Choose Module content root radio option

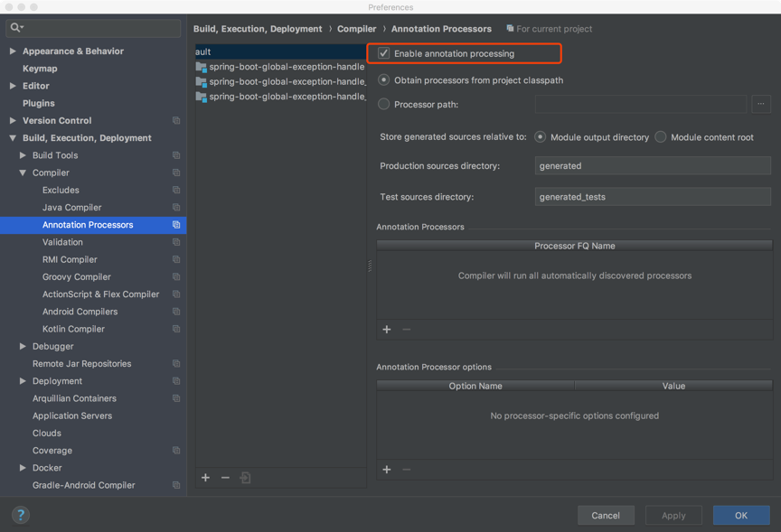pos(661,137)
